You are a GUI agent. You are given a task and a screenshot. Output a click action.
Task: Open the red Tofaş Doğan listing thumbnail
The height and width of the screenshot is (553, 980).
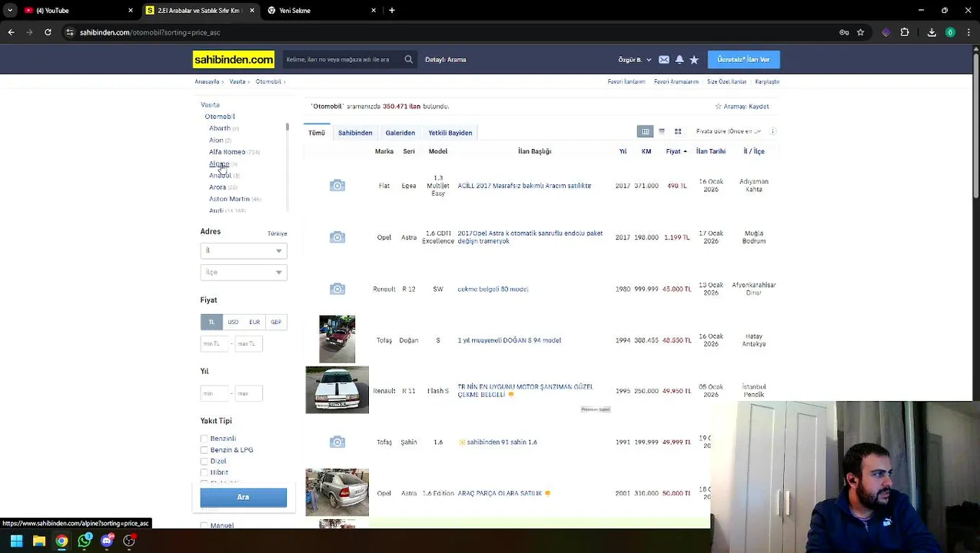click(337, 339)
